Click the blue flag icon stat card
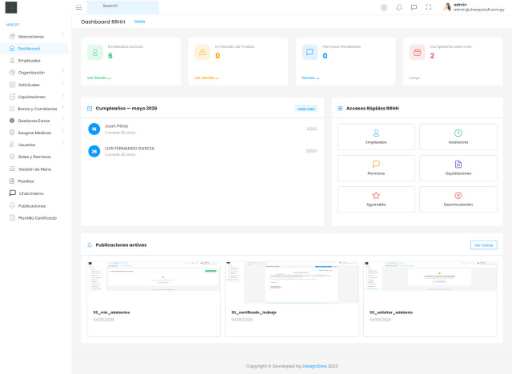512x374 pixels. pos(310,53)
